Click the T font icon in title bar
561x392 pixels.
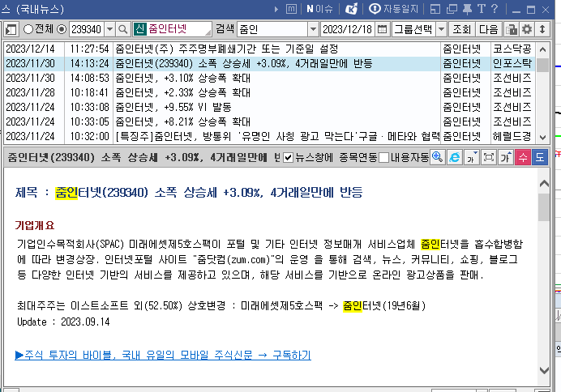(482, 9)
